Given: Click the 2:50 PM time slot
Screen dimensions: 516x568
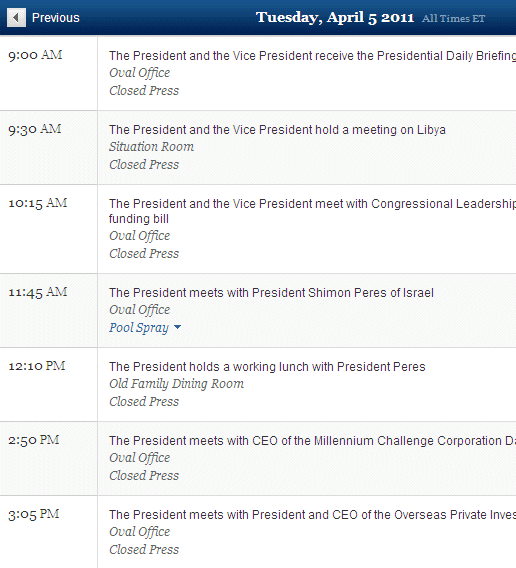Looking at the screenshot, I should (34, 440).
